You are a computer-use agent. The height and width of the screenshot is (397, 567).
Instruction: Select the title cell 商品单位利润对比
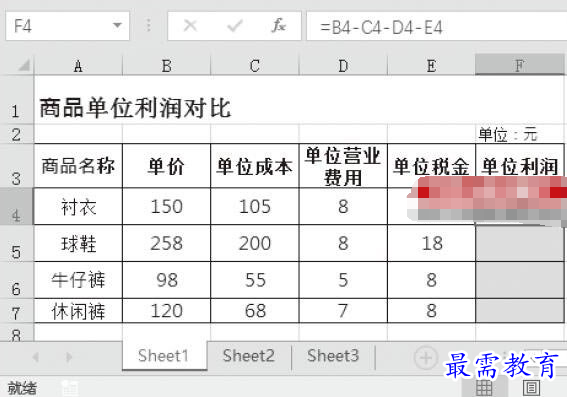coord(135,108)
